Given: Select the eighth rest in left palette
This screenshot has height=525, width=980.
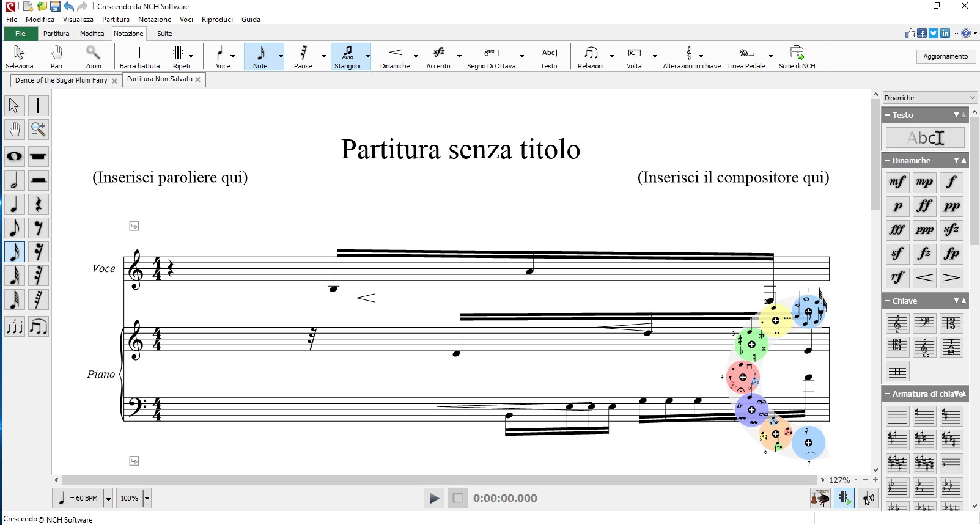Looking at the screenshot, I should click(x=39, y=228).
